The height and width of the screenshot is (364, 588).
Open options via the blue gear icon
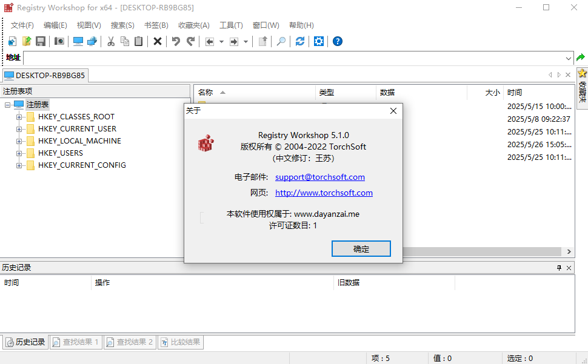point(319,41)
